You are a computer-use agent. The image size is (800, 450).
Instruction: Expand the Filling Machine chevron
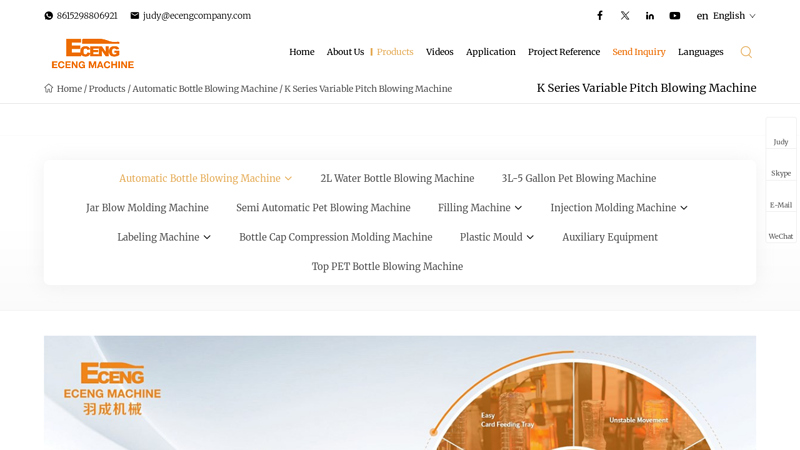518,208
